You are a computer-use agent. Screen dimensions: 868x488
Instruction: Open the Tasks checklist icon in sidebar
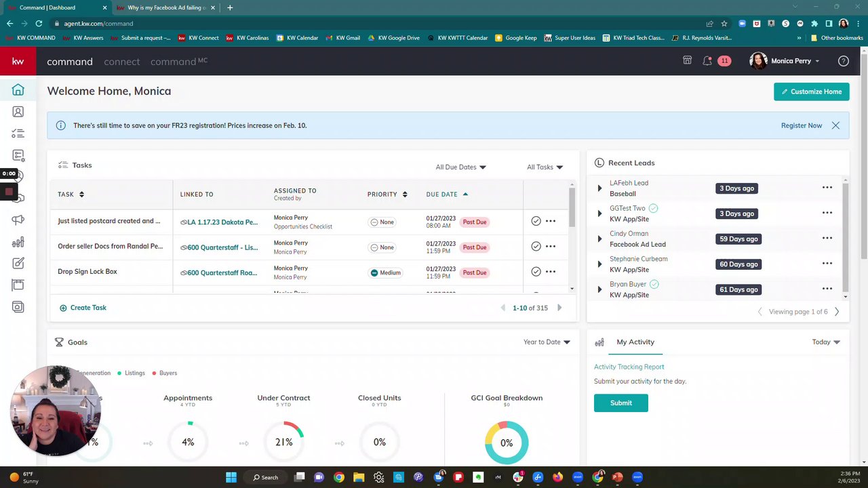point(18,134)
